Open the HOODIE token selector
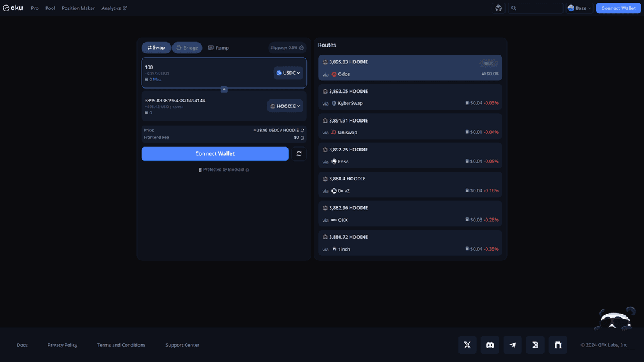The height and width of the screenshot is (362, 644). 285,106
